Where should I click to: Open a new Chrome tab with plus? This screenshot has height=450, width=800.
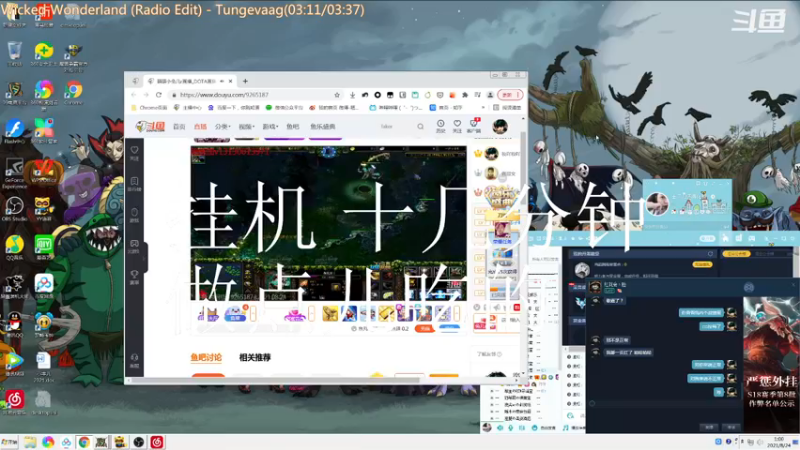[x=245, y=81]
